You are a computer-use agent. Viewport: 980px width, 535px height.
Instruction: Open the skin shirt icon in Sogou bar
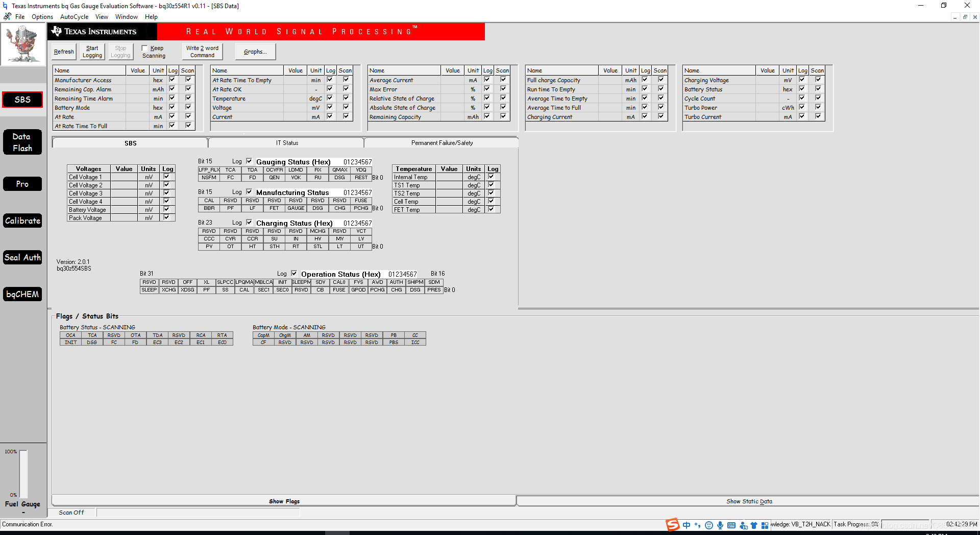click(x=753, y=525)
